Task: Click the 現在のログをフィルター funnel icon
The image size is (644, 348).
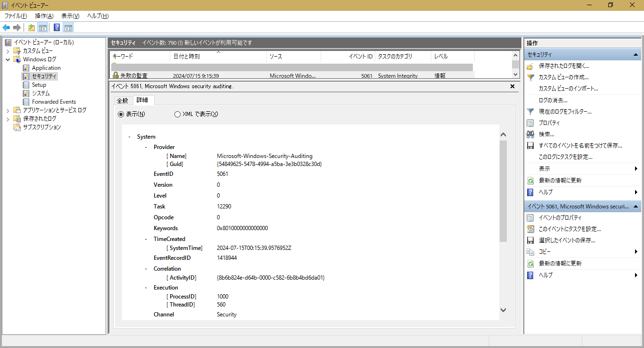Action: click(x=530, y=112)
